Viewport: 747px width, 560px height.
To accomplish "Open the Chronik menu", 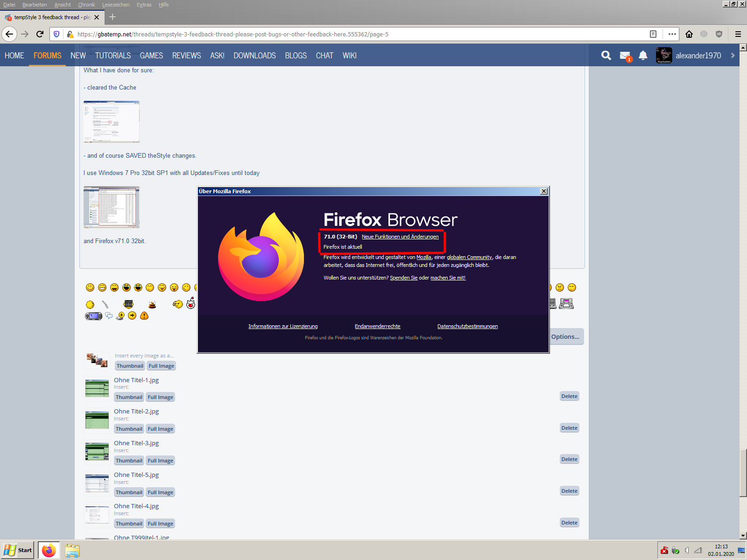I will [x=86, y=5].
